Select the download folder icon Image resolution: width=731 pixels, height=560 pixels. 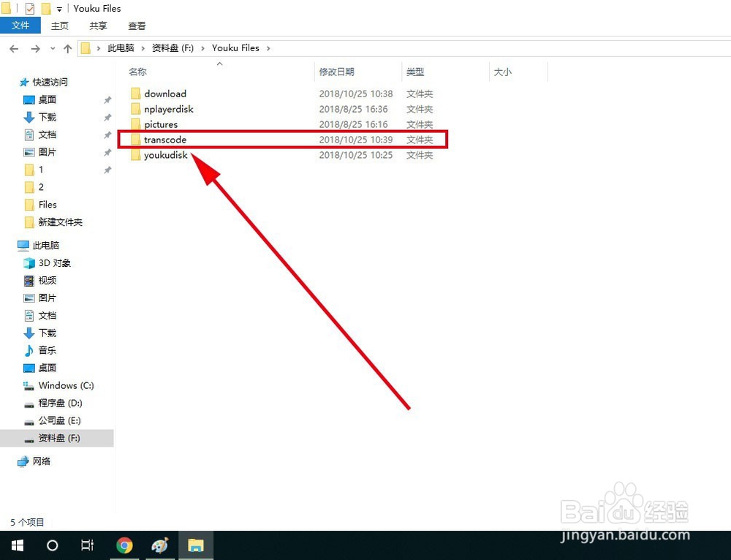(x=136, y=94)
